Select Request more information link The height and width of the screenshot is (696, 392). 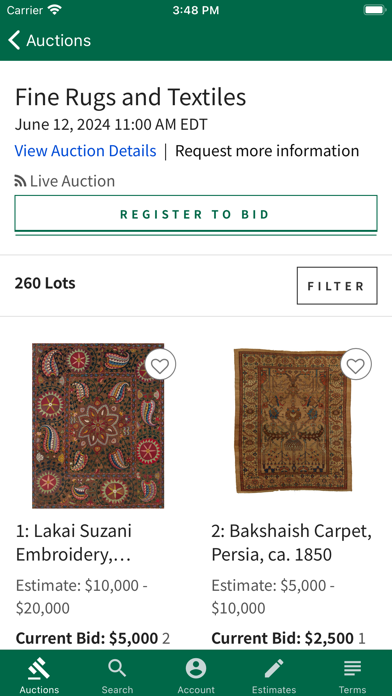click(x=267, y=151)
